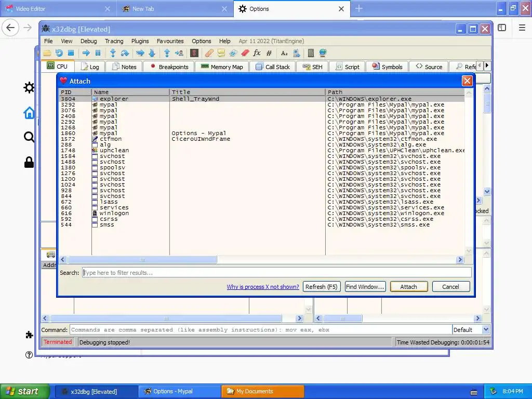
Task: Open the Calculator icon
Action: (311, 53)
